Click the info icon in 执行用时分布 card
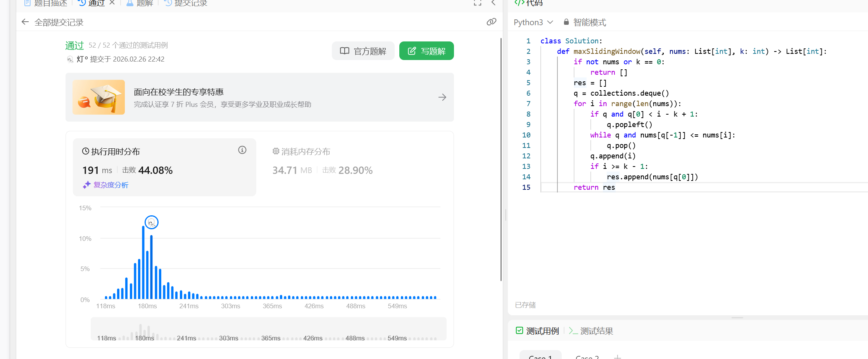 (242, 150)
